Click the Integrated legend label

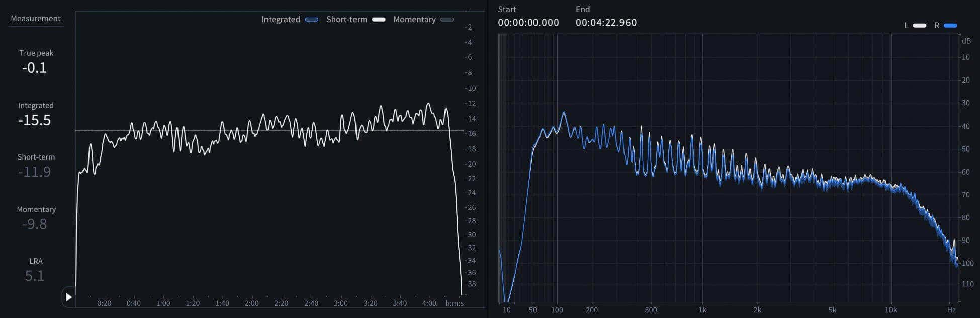281,20
